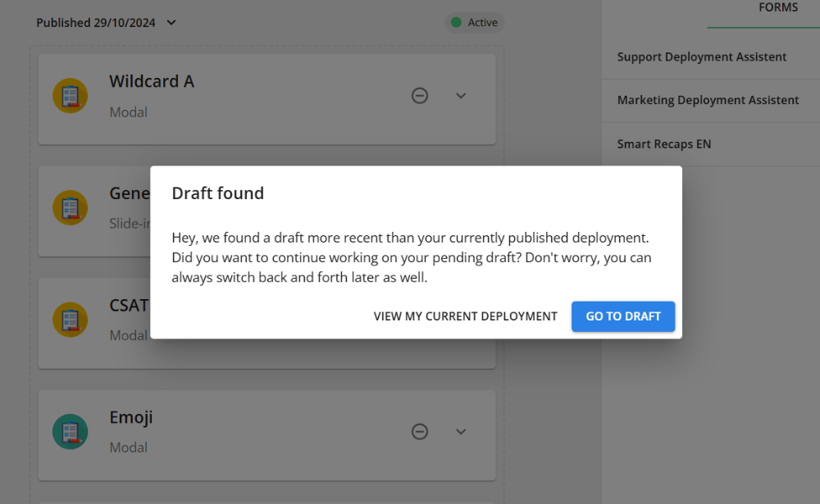Click the disable icon on Wildcard A

pyautogui.click(x=420, y=95)
